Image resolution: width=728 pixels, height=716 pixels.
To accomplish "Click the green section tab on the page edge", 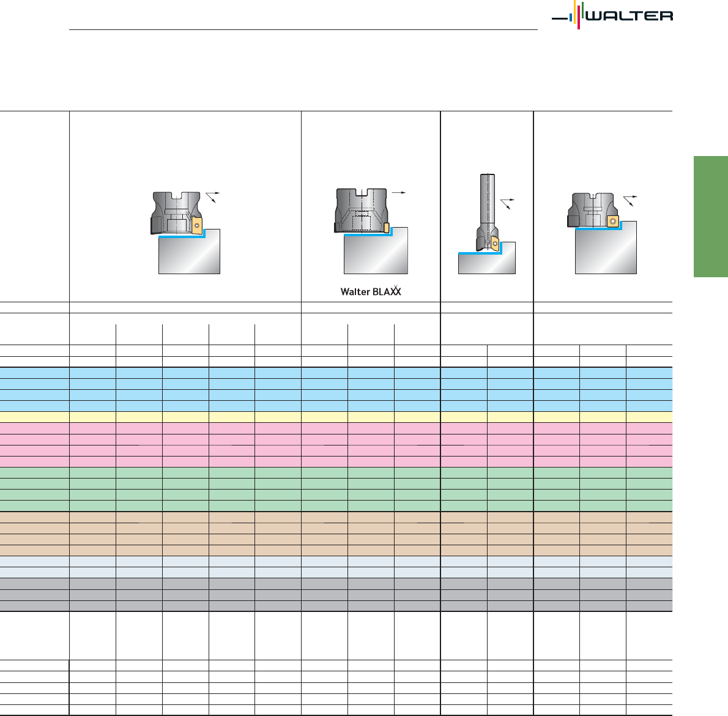I will point(711,217).
